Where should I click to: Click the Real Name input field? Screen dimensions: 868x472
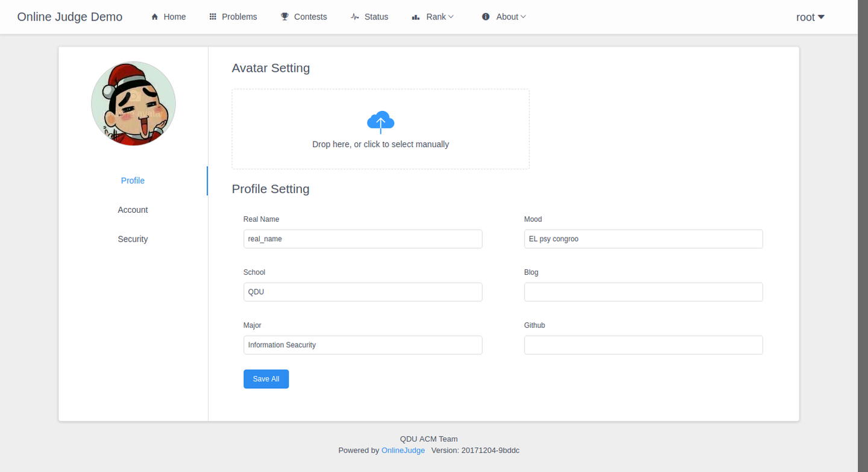tap(363, 239)
